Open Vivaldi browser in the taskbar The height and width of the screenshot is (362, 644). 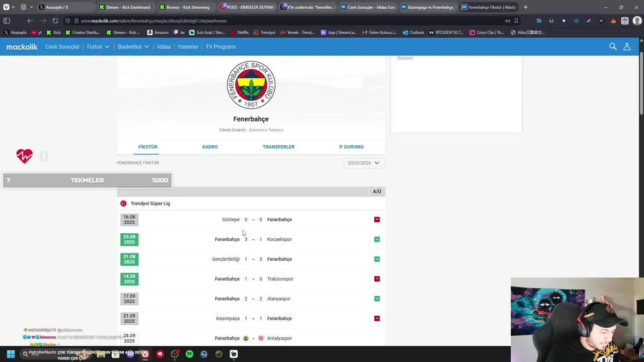(145, 354)
